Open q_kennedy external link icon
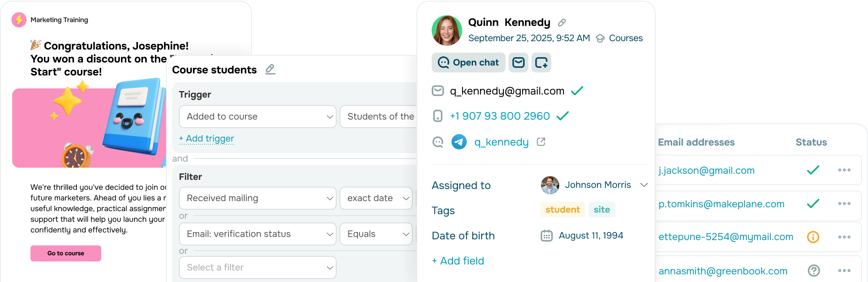Viewport: 868px width, 282px height. pyautogui.click(x=541, y=142)
